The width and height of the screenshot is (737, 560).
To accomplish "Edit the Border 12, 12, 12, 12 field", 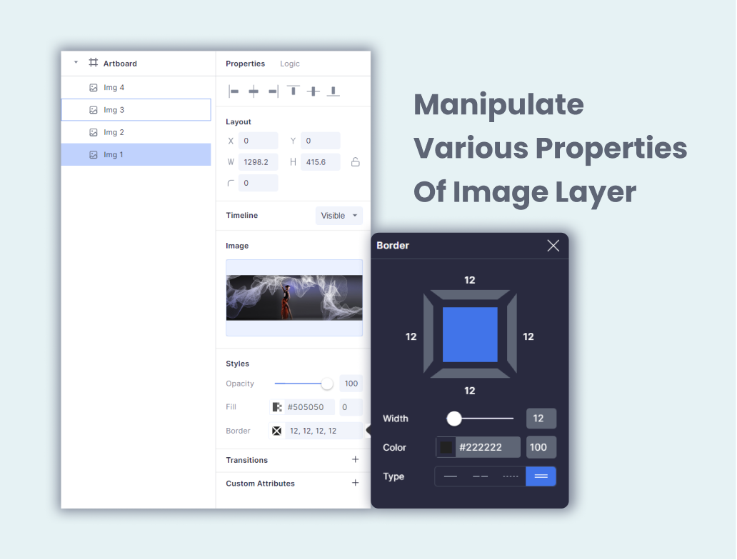I will point(323,431).
